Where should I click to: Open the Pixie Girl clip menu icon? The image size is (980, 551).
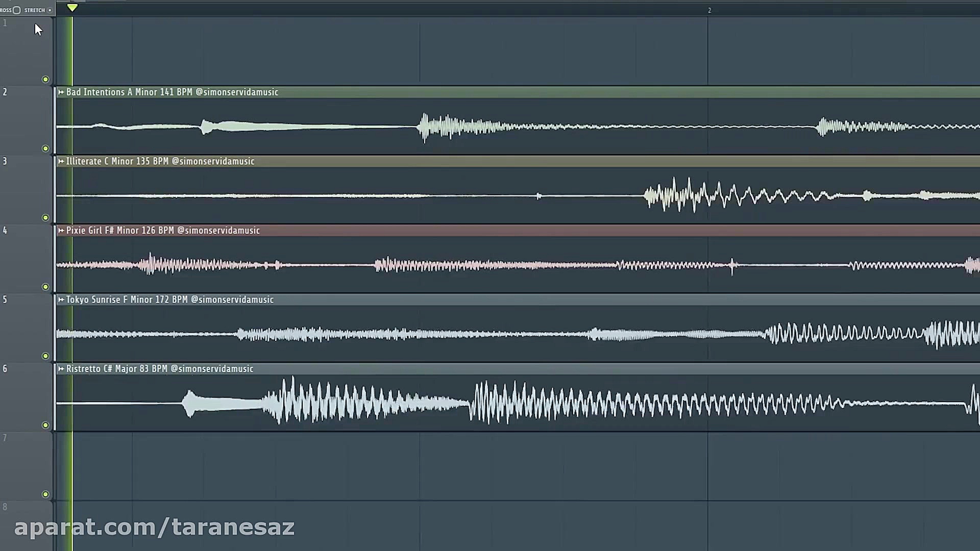tap(61, 231)
